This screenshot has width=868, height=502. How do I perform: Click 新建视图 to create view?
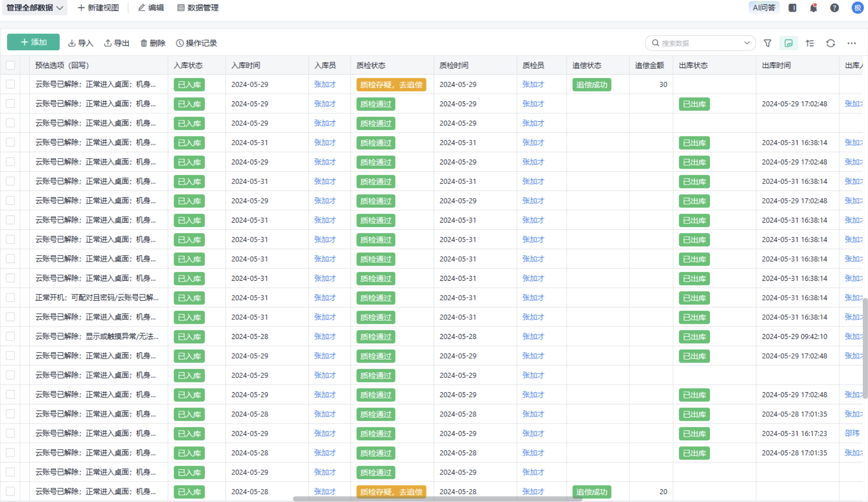click(x=98, y=8)
